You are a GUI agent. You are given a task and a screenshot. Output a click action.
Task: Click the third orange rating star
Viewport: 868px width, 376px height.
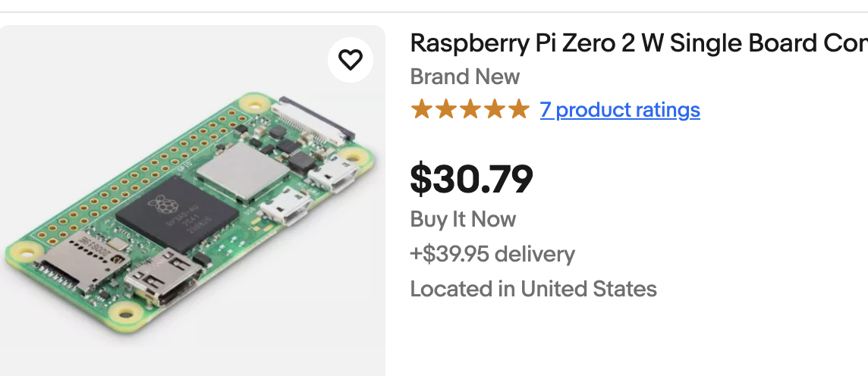pos(470,110)
